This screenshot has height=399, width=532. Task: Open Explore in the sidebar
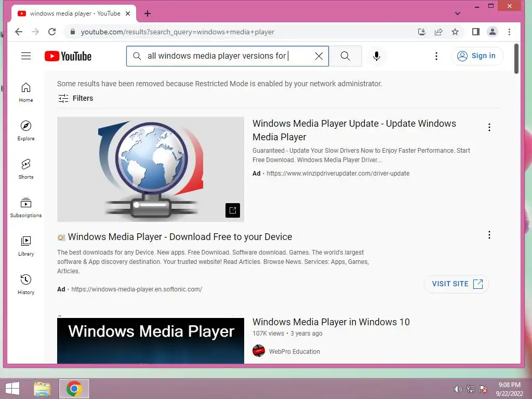tap(26, 130)
